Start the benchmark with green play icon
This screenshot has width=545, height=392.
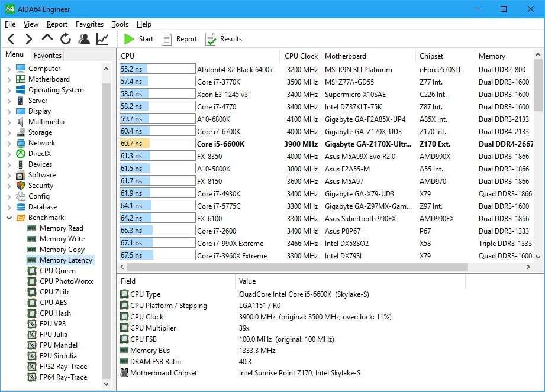(x=130, y=39)
